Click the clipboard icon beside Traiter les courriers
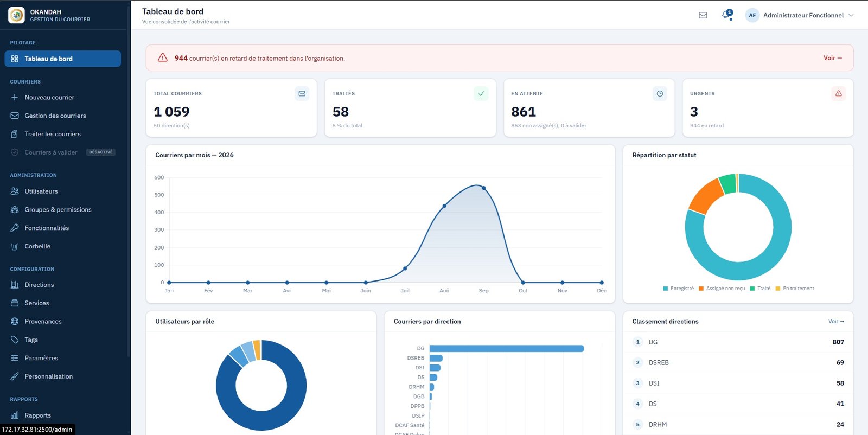This screenshot has height=435, width=868. click(15, 134)
